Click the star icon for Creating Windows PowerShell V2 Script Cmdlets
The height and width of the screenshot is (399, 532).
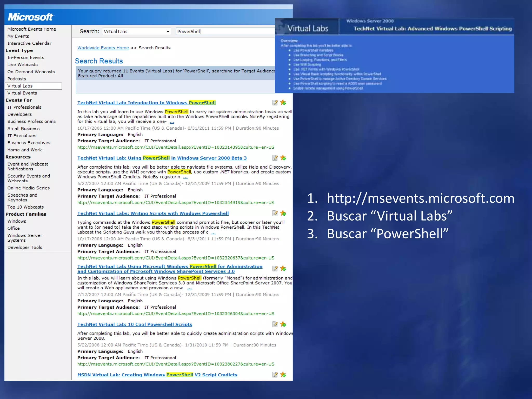click(x=283, y=375)
